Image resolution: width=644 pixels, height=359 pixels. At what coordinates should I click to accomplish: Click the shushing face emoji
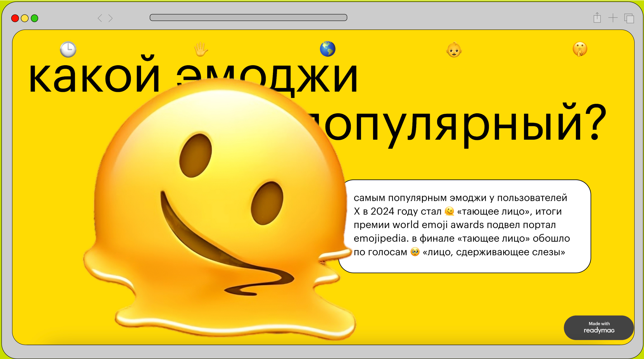[580, 49]
